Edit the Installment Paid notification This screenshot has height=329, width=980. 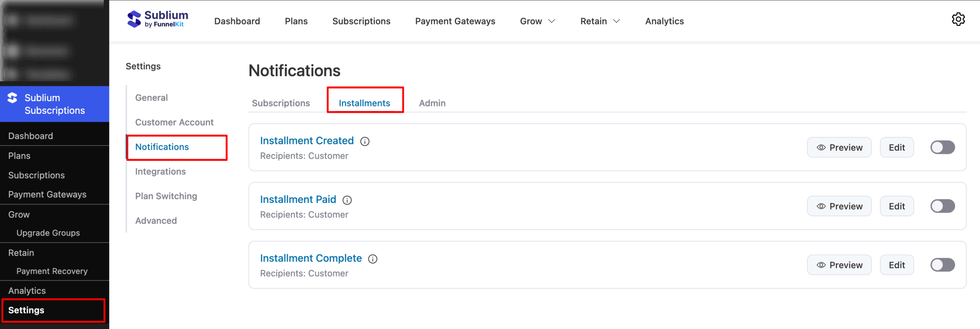(897, 206)
